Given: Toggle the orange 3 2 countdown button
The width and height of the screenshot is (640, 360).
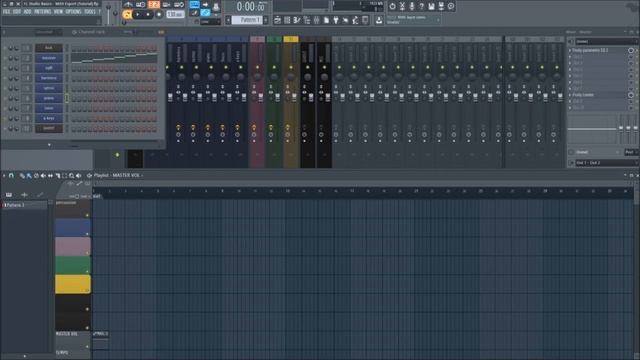Looking at the screenshot, I should pyautogui.click(x=154, y=5).
